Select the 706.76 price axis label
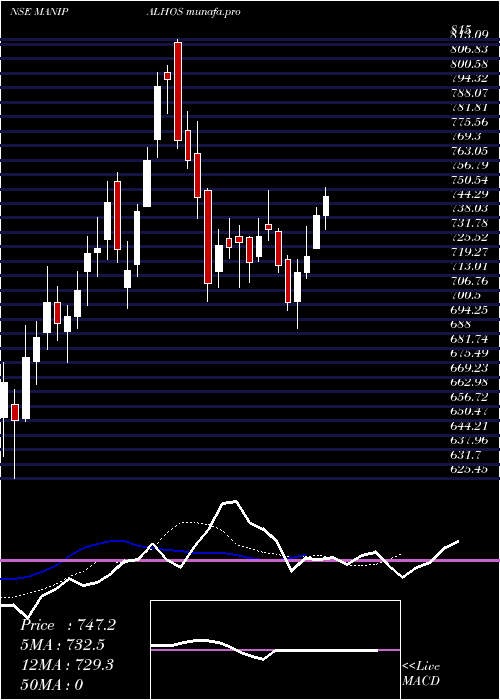This screenshot has width=500, height=700. pyautogui.click(x=469, y=281)
